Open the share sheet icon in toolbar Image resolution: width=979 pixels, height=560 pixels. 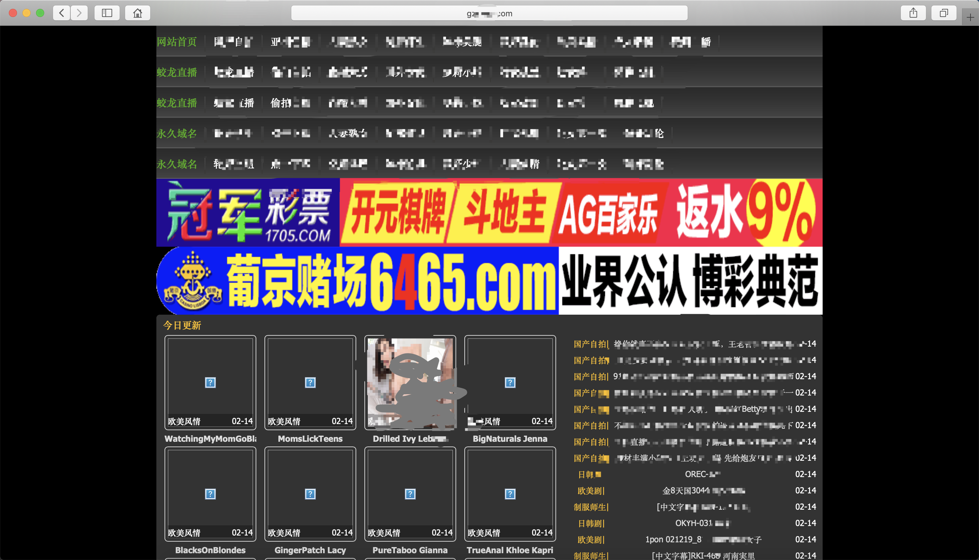tap(913, 13)
